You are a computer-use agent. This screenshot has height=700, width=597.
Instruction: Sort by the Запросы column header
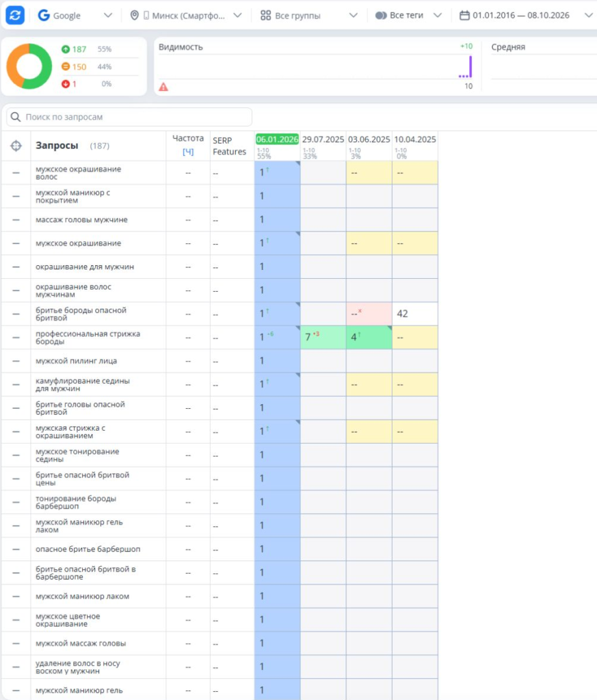[x=57, y=146]
